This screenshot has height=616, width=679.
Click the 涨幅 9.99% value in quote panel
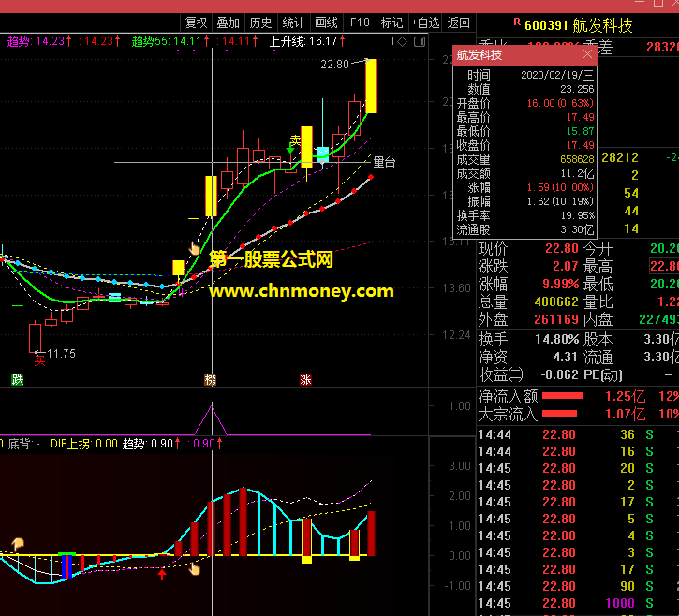click(x=561, y=284)
